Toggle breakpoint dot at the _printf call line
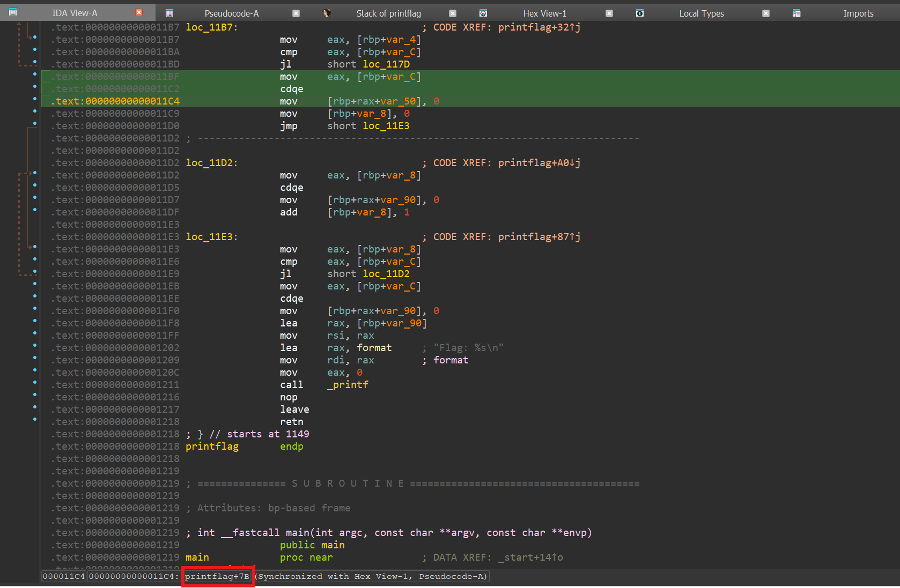 click(35, 383)
